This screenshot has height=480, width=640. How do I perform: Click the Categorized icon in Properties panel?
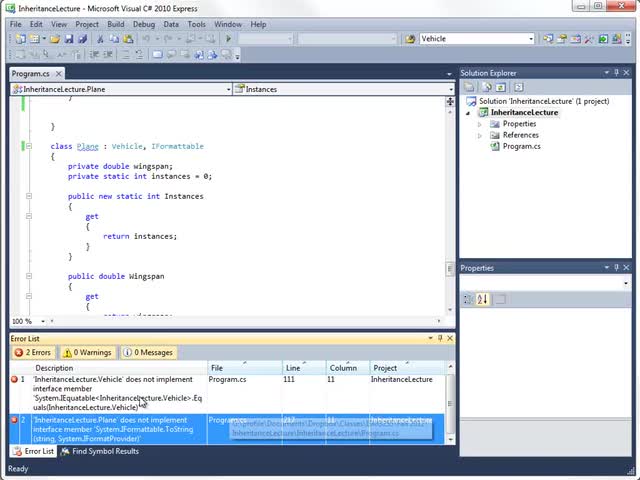coord(468,299)
